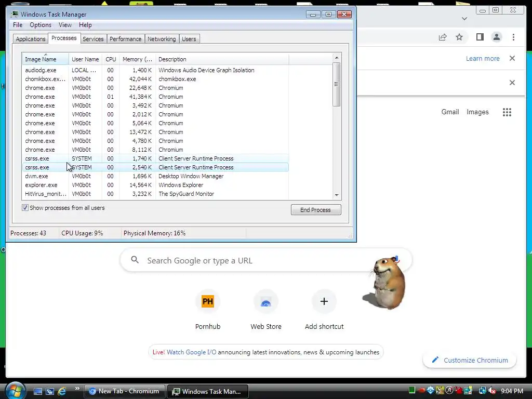Screen dimensions: 532x399
Task: Open Google apps grid icon
Action: (x=507, y=112)
